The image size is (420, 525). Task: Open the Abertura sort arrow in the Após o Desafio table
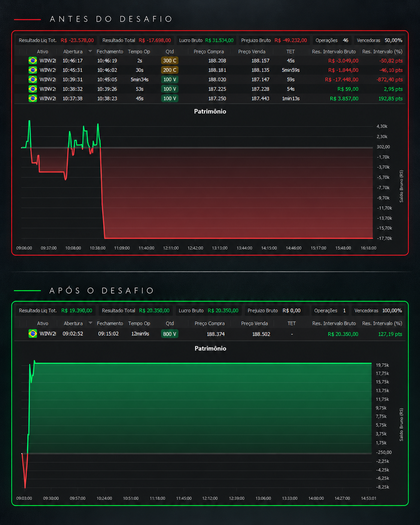click(x=90, y=323)
